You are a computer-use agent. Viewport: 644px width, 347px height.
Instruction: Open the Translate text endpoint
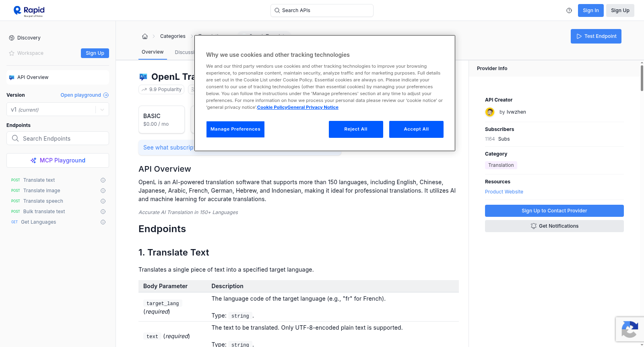click(39, 180)
